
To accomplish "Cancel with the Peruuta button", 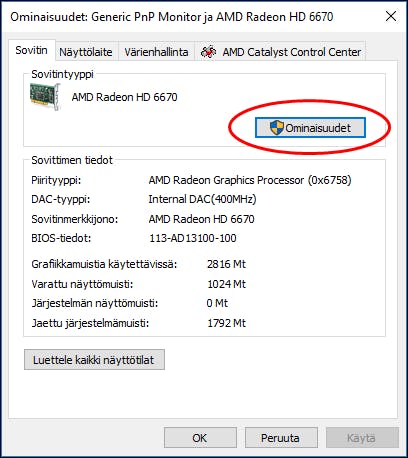I will pyautogui.click(x=281, y=438).
